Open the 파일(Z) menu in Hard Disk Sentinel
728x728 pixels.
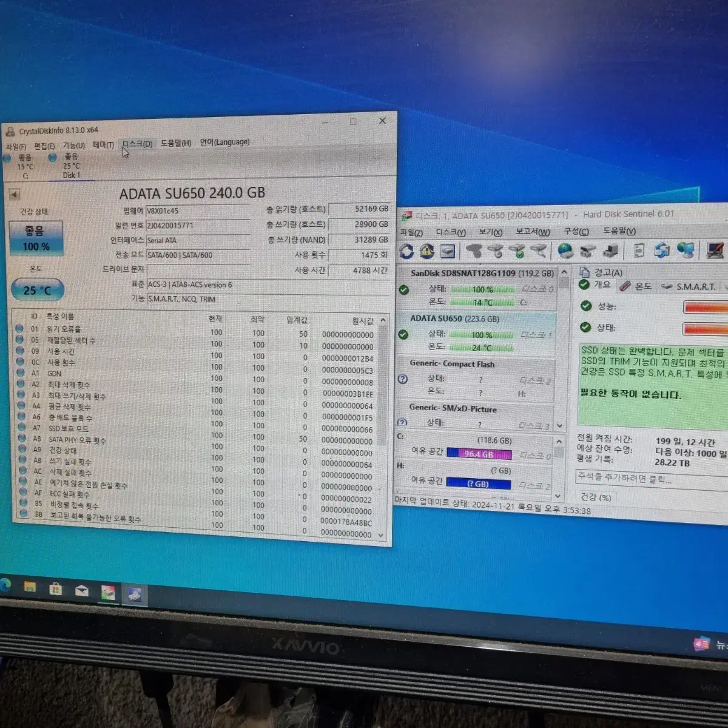tap(411, 233)
